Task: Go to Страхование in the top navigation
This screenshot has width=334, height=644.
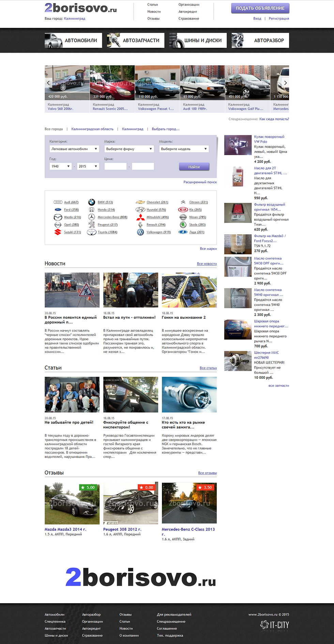Action: point(189,18)
